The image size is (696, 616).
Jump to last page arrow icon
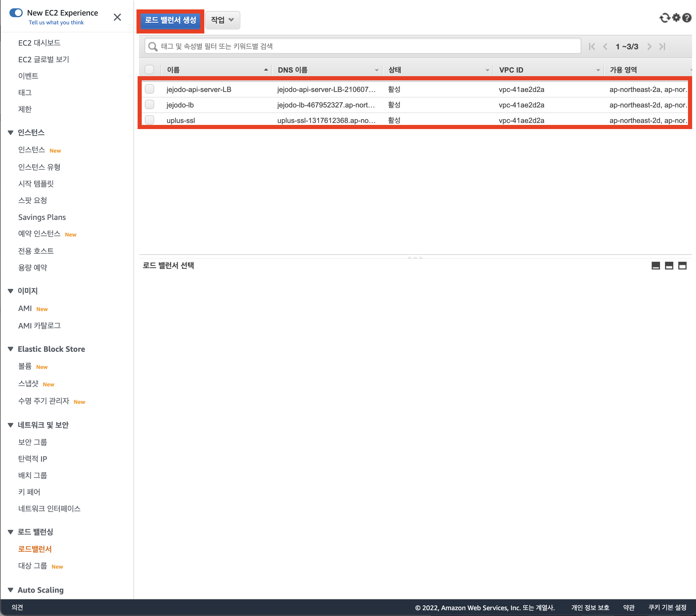tap(662, 46)
